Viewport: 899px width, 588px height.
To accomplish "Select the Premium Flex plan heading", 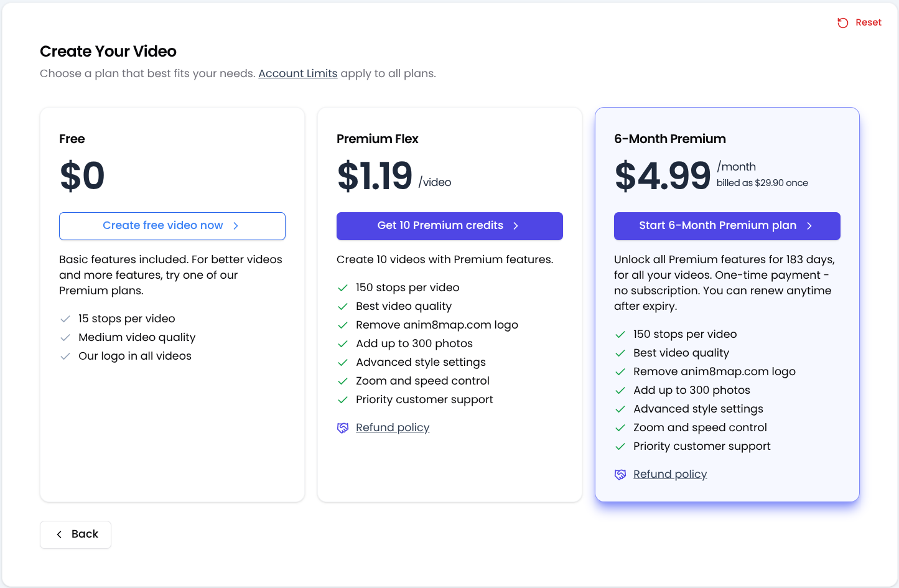I will (x=377, y=139).
